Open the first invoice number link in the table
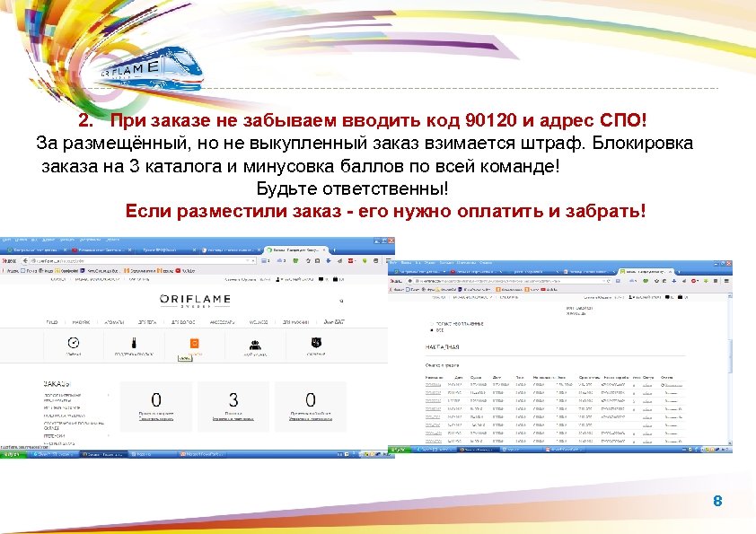Image resolution: width=756 pixels, height=534 pixels. pos(433,385)
